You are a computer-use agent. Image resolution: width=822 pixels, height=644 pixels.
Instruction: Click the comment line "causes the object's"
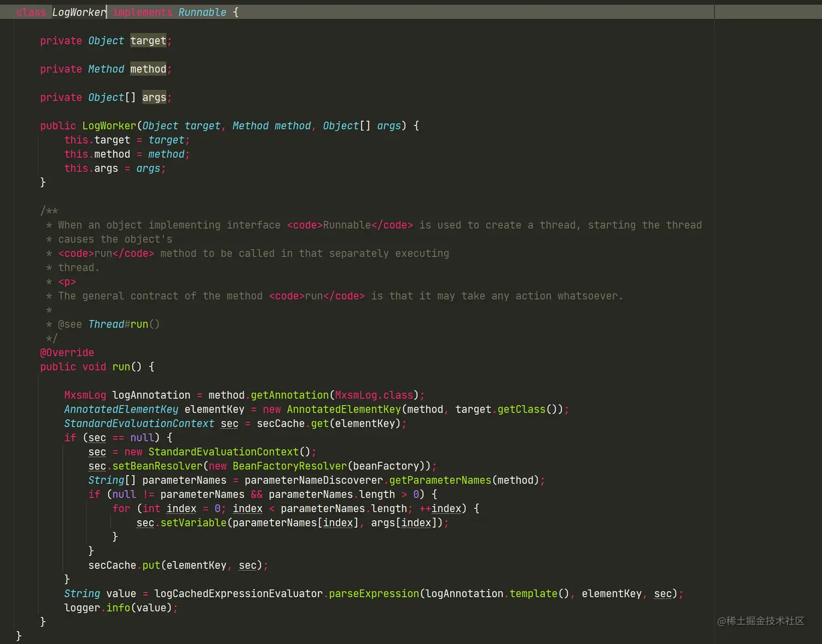pyautogui.click(x=115, y=239)
